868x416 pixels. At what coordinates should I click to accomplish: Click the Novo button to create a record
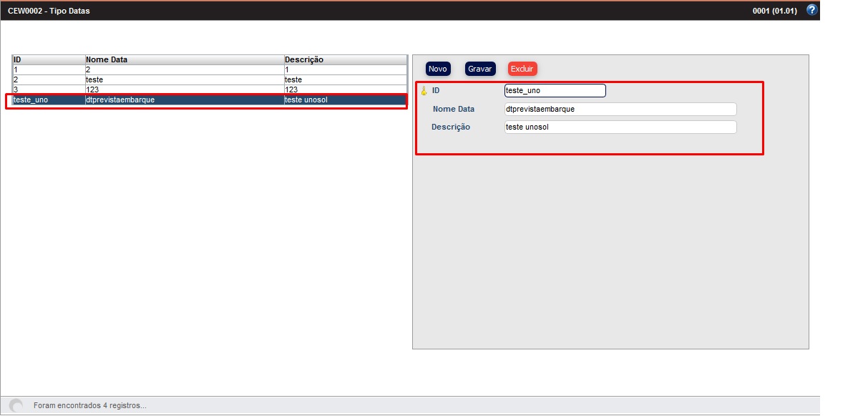coord(437,69)
